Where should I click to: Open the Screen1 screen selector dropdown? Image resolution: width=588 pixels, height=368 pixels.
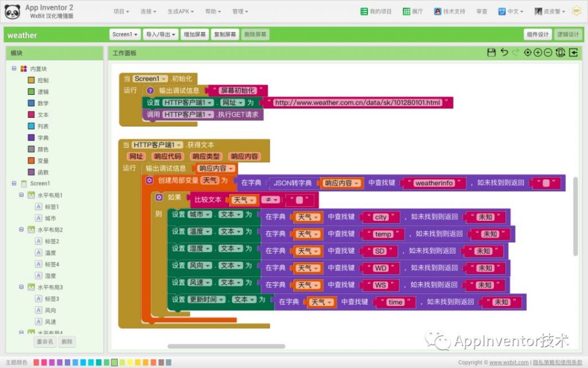pyautogui.click(x=124, y=34)
